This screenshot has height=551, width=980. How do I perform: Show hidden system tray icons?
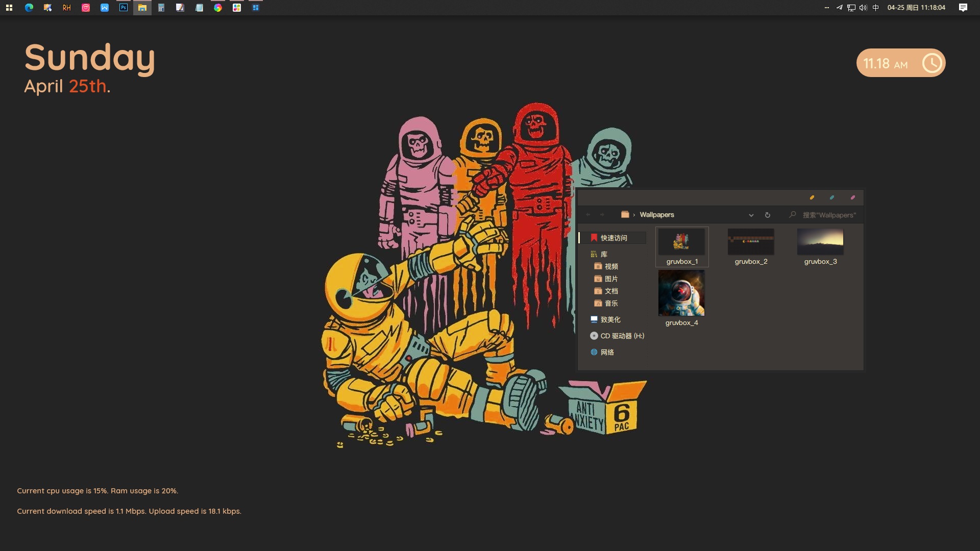pos(826,8)
